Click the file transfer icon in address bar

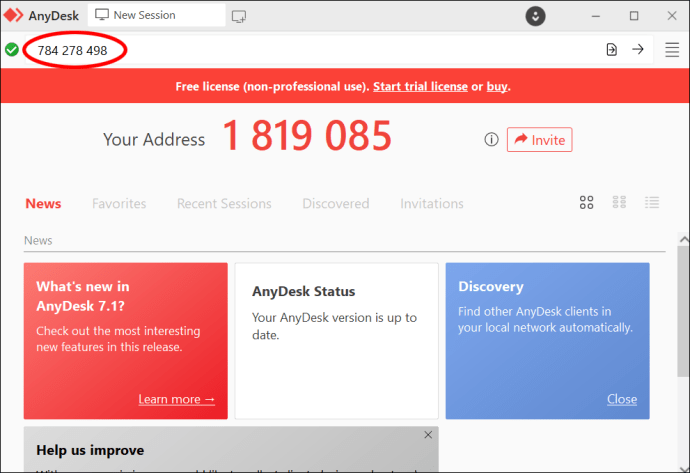pos(612,50)
